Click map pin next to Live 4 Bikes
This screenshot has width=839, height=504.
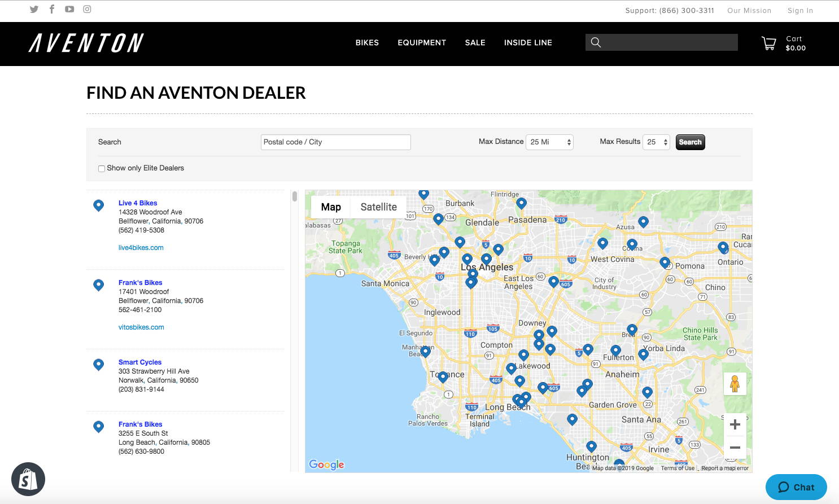pos(98,205)
